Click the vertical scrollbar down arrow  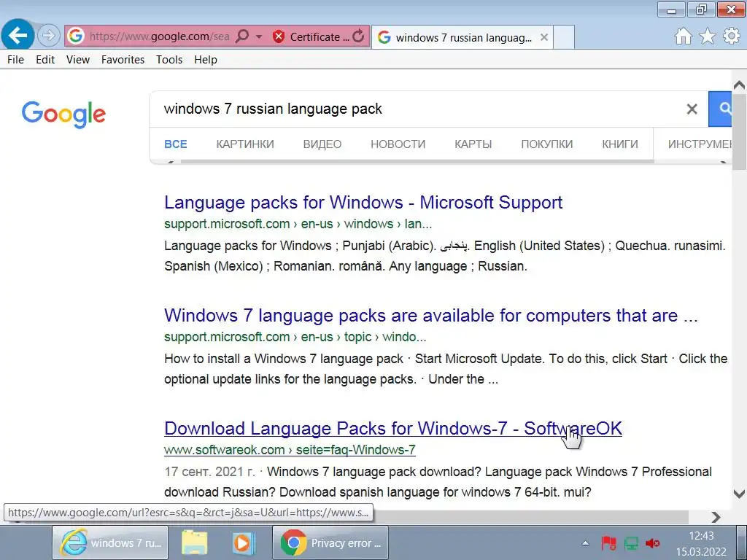pyautogui.click(x=740, y=494)
